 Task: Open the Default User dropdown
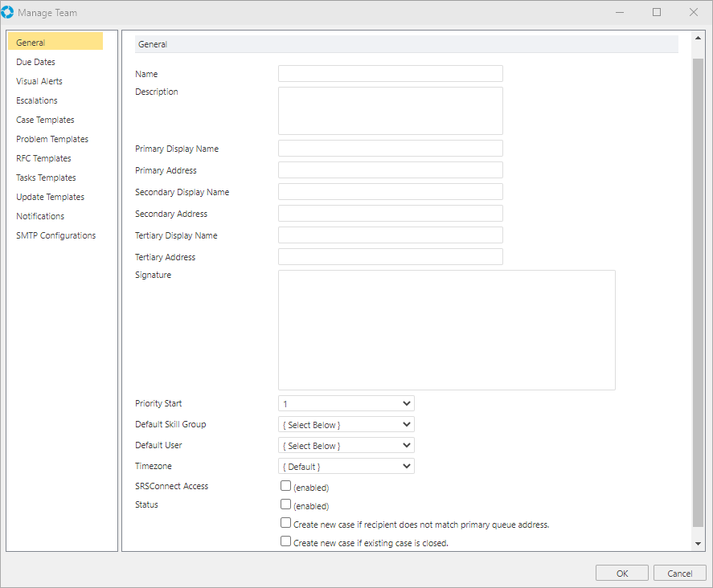click(x=346, y=445)
